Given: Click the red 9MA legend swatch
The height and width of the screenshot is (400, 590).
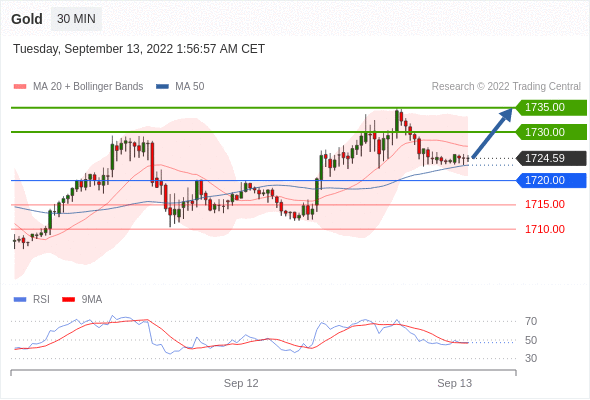Looking at the screenshot, I should (x=68, y=300).
